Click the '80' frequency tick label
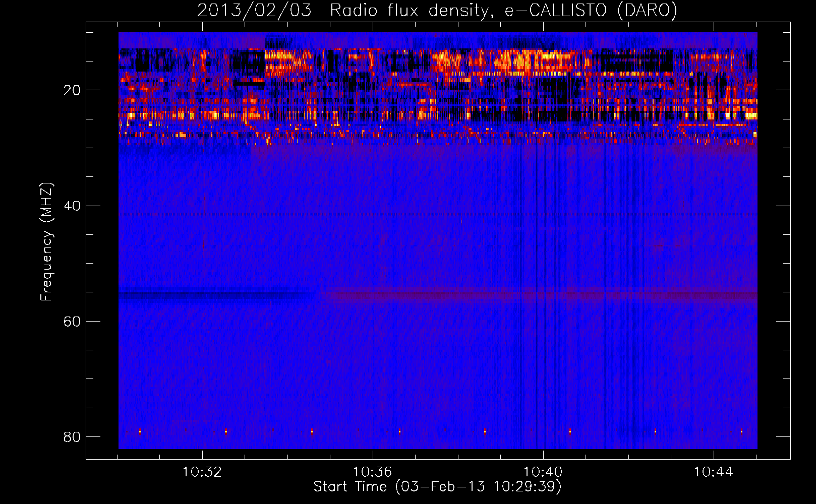This screenshot has height=504, width=816. (72, 437)
